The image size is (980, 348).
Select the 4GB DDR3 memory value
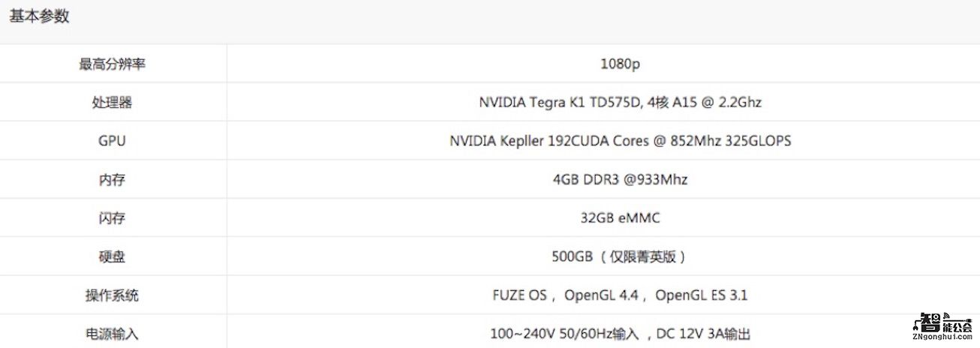coord(620,180)
